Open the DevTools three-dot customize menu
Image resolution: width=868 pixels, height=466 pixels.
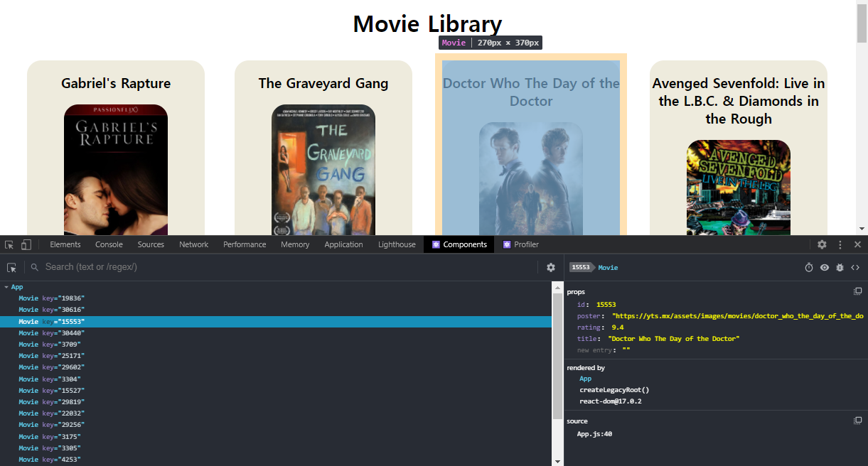(840, 244)
